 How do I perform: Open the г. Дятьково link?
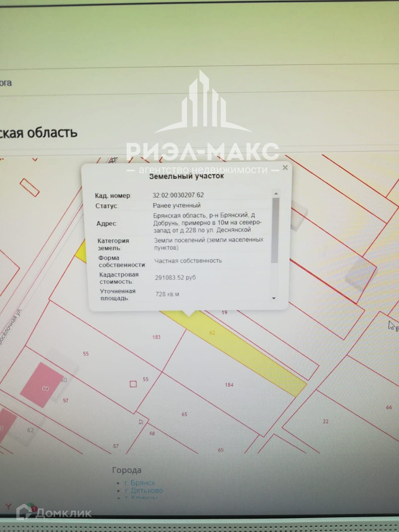(x=144, y=490)
